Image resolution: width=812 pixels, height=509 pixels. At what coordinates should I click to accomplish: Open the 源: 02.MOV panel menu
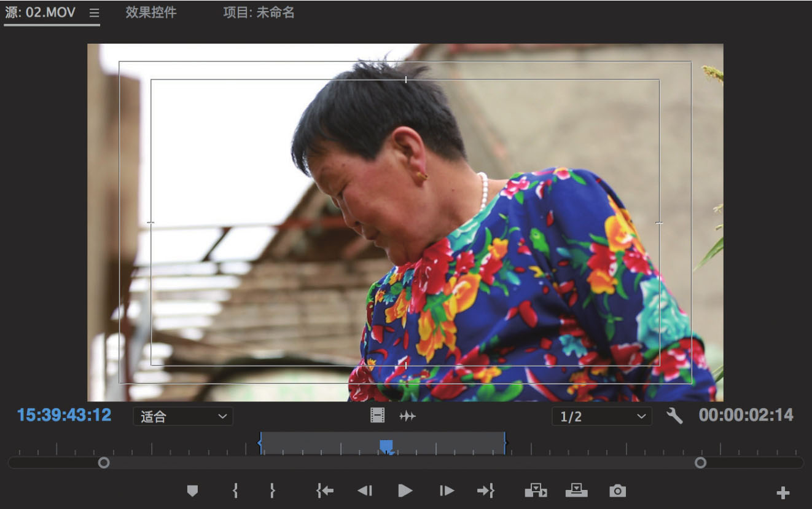click(x=94, y=13)
